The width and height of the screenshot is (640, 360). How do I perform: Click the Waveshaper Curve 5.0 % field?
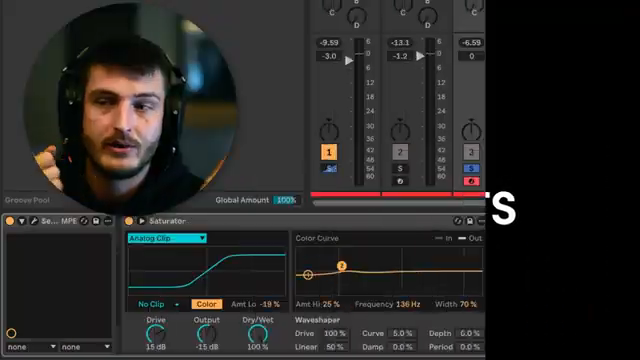tap(402, 333)
